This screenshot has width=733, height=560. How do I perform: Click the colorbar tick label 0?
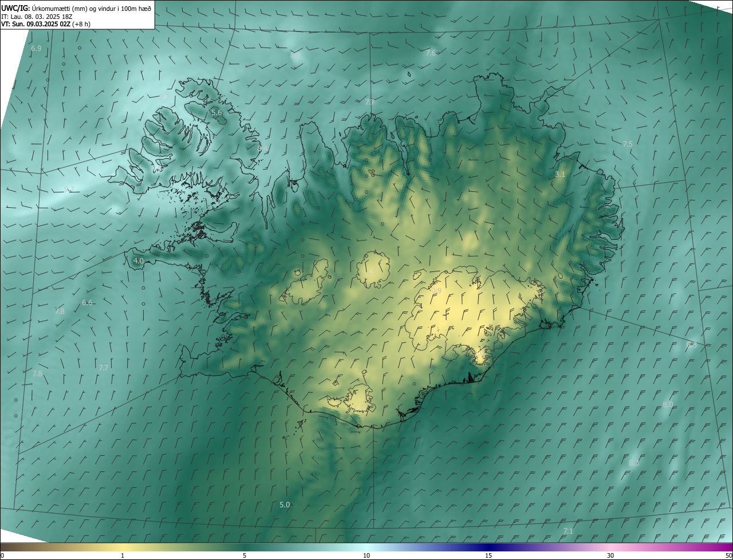pos(2,555)
